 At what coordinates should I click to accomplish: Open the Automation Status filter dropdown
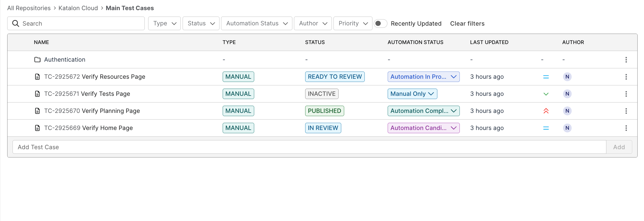[x=257, y=23]
